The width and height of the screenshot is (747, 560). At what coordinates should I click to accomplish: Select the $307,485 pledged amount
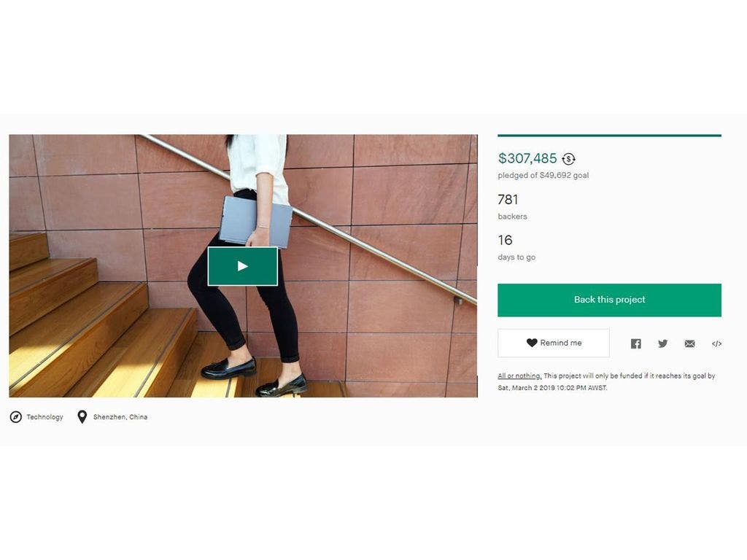coord(527,158)
